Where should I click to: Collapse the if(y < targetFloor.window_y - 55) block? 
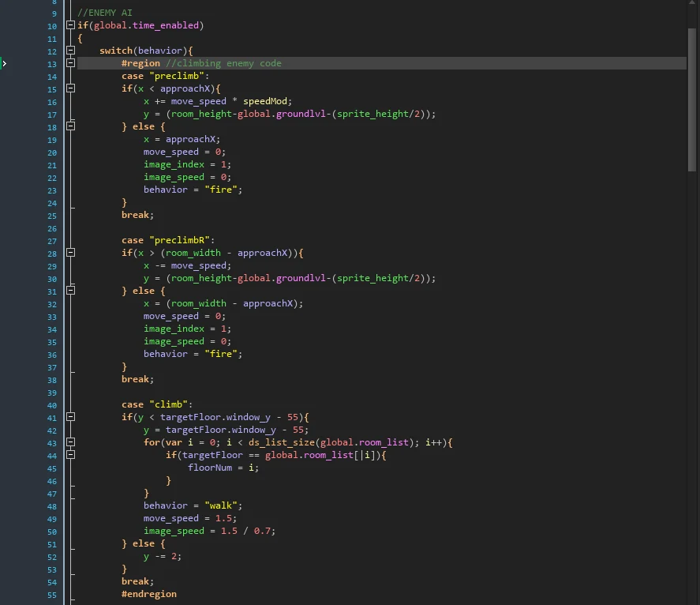pyautogui.click(x=70, y=417)
